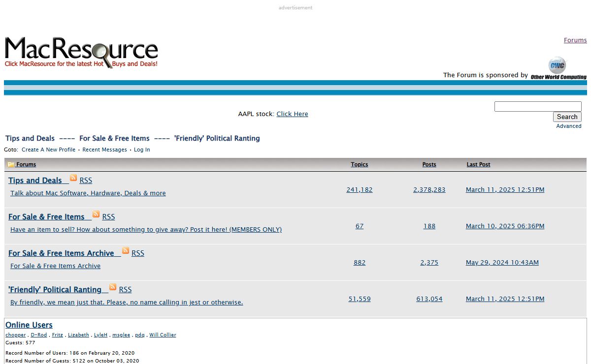Go to Recent Messages
This screenshot has width=591, height=364.
pyautogui.click(x=104, y=150)
